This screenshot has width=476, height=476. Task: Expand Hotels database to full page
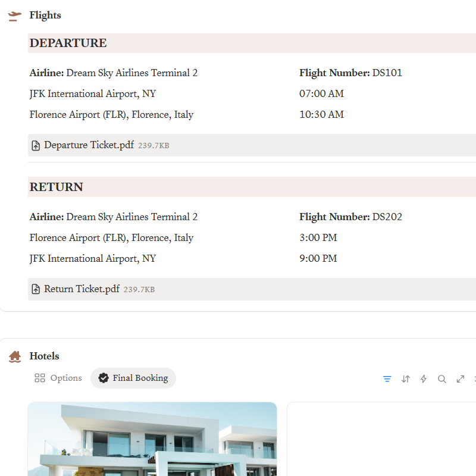click(x=461, y=379)
